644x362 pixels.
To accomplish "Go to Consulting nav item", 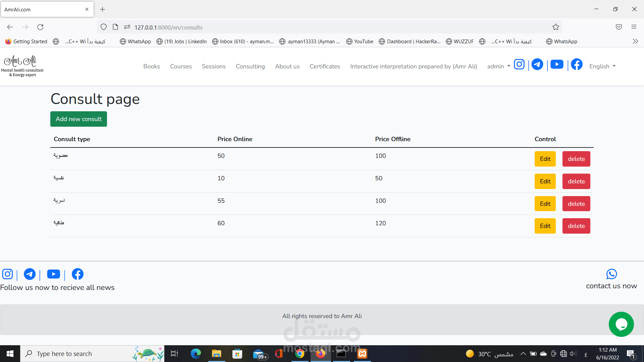I will point(250,66).
